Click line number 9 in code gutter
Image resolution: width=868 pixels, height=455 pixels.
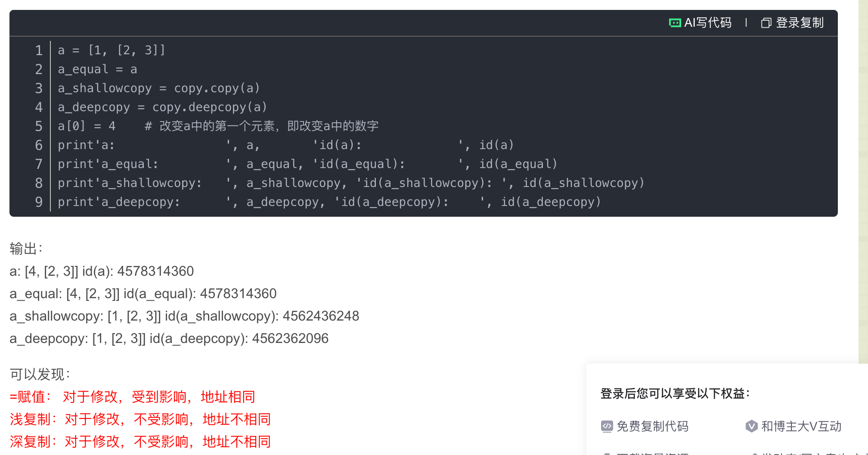39,202
